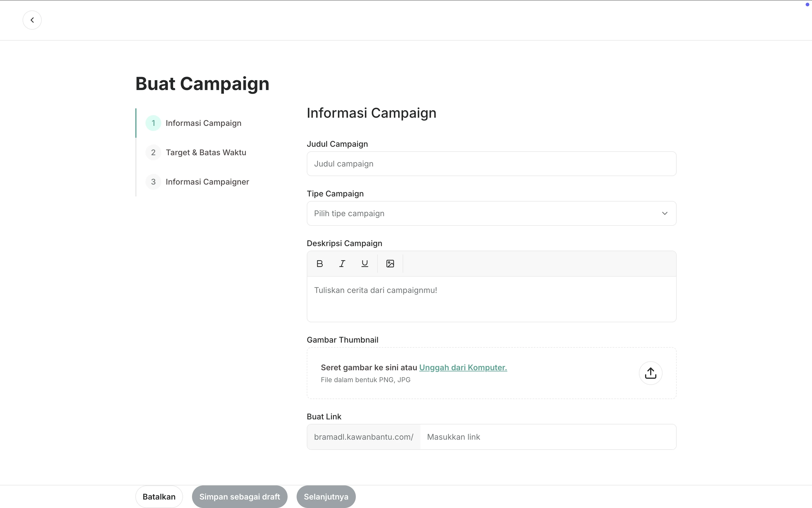Open the Tipe Campaign dropdown chevron
The image size is (812, 508).
[665, 213]
